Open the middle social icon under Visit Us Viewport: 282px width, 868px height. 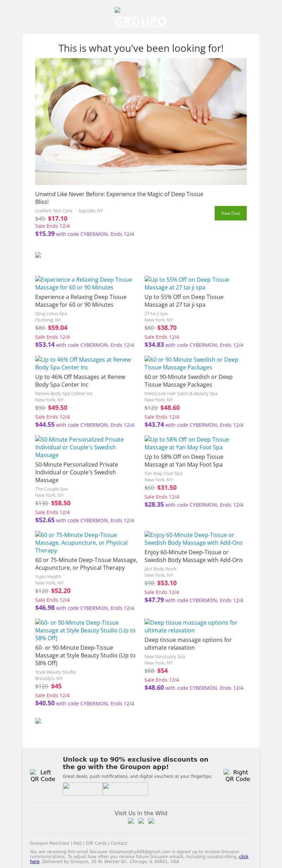click(x=141, y=821)
